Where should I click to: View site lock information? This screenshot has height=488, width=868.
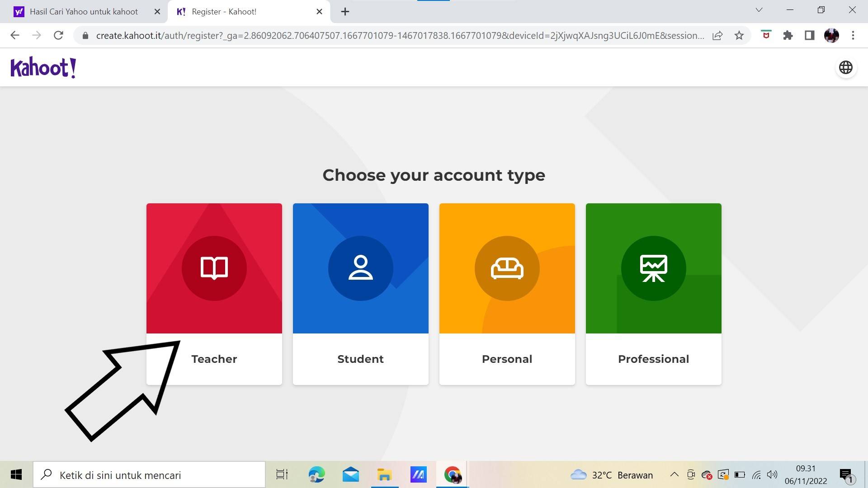85,35
